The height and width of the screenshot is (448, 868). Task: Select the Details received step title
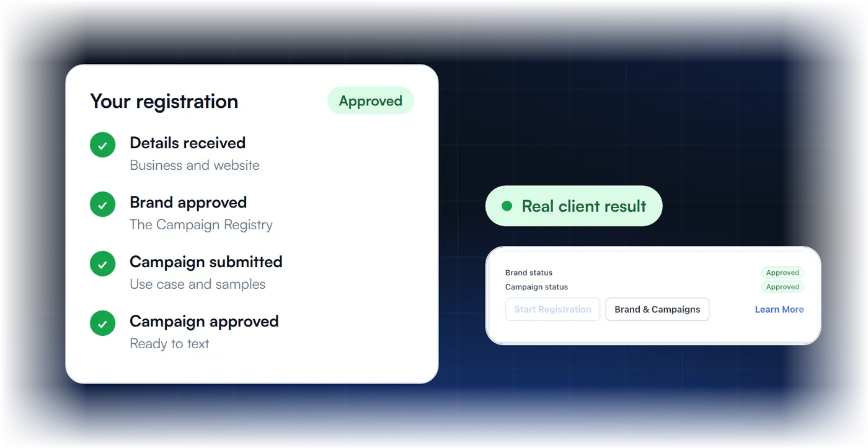coord(188,143)
